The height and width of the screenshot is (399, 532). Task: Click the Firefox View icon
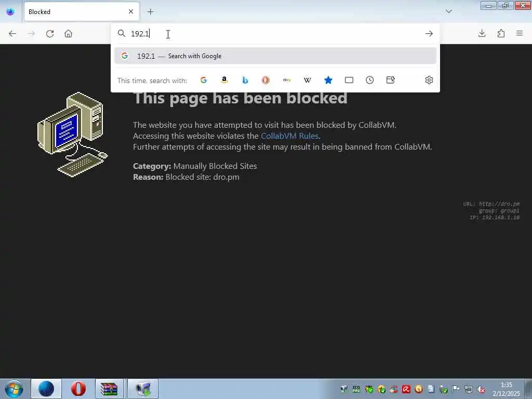coord(10,12)
